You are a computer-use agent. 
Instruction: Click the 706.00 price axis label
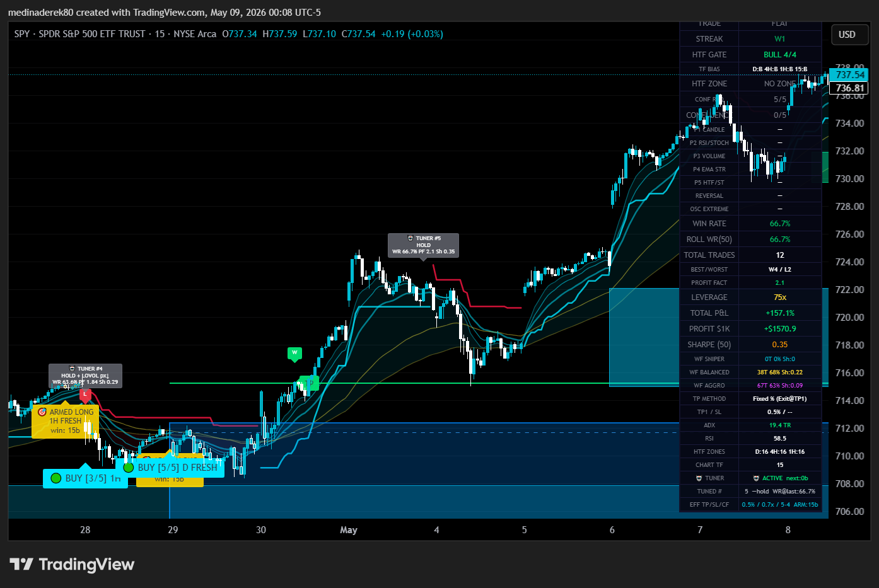click(x=849, y=512)
